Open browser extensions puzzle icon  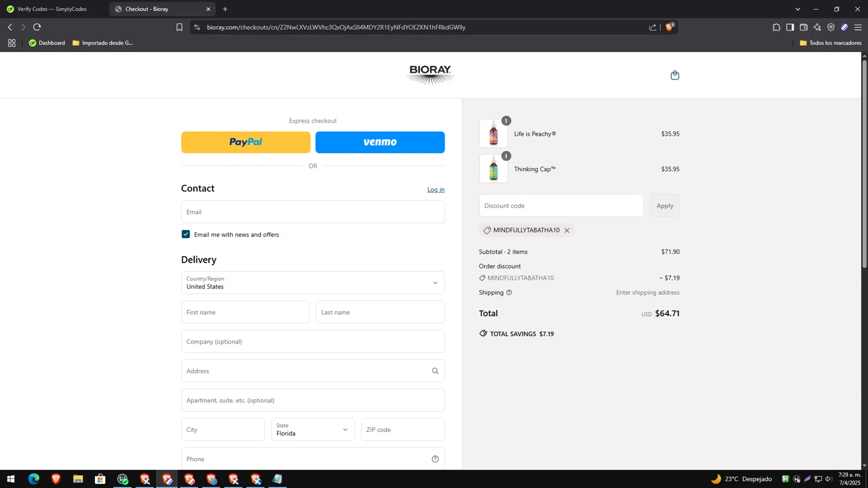776,27
